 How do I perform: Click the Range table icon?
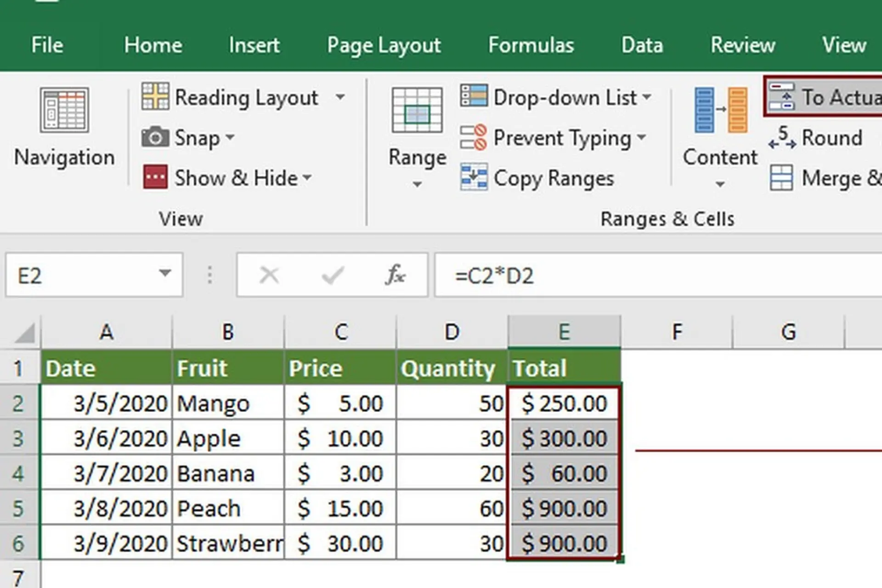coord(417,109)
